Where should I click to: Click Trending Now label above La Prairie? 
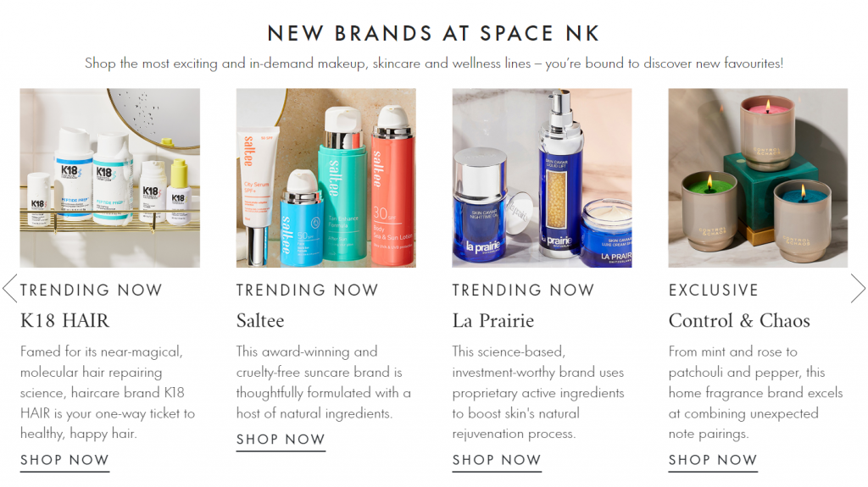coord(523,290)
